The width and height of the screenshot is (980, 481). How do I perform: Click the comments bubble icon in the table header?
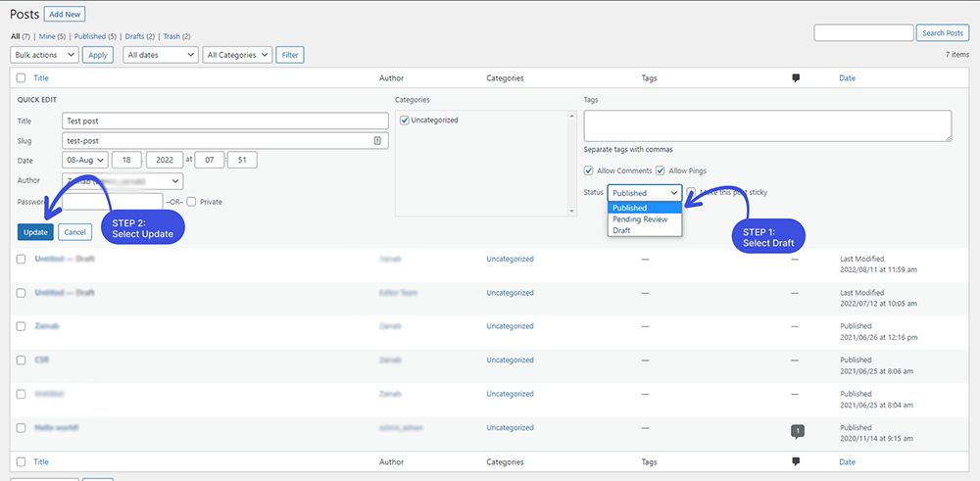click(x=796, y=78)
